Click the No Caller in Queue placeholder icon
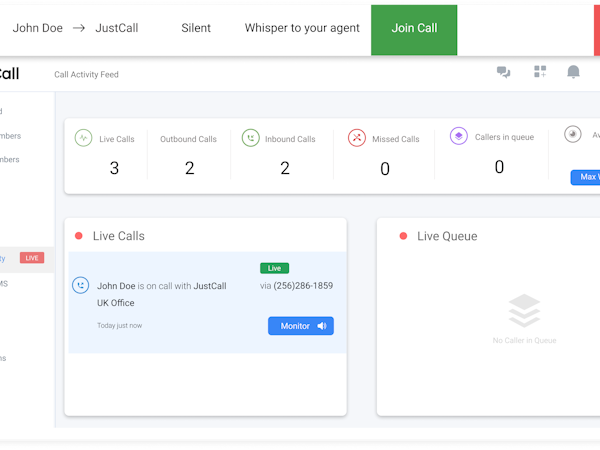600x450 pixels. (524, 311)
